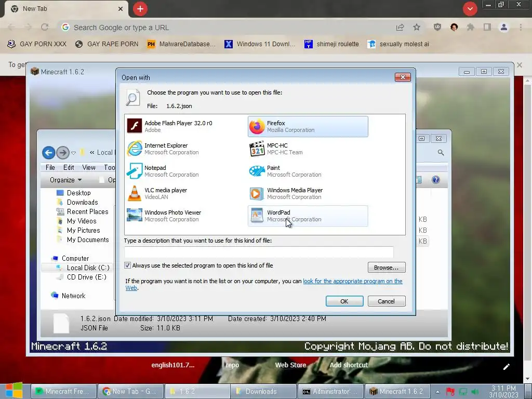Screen dimensions: 532x399
Task: Open the uBlock shield extension icon
Action: tap(437, 27)
